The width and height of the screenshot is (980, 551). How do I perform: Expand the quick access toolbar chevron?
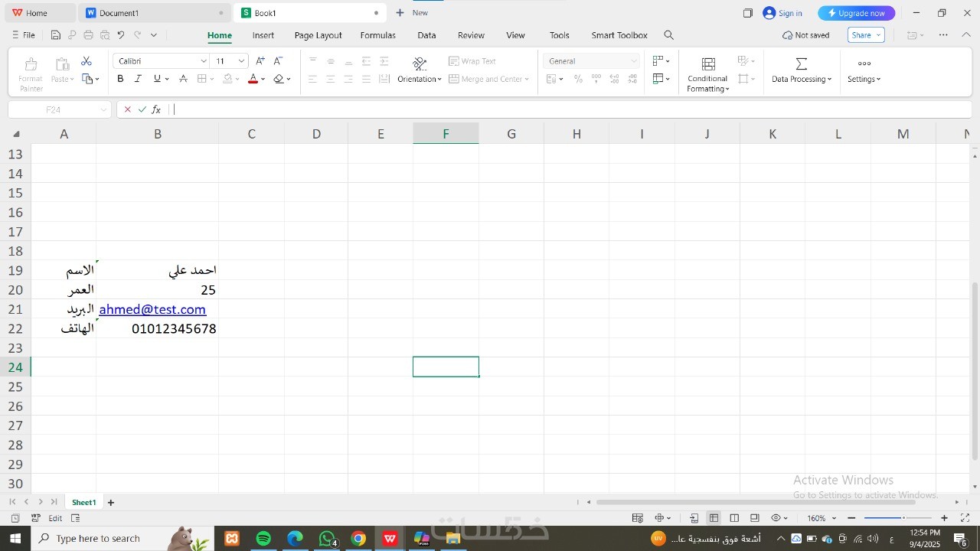(x=154, y=35)
